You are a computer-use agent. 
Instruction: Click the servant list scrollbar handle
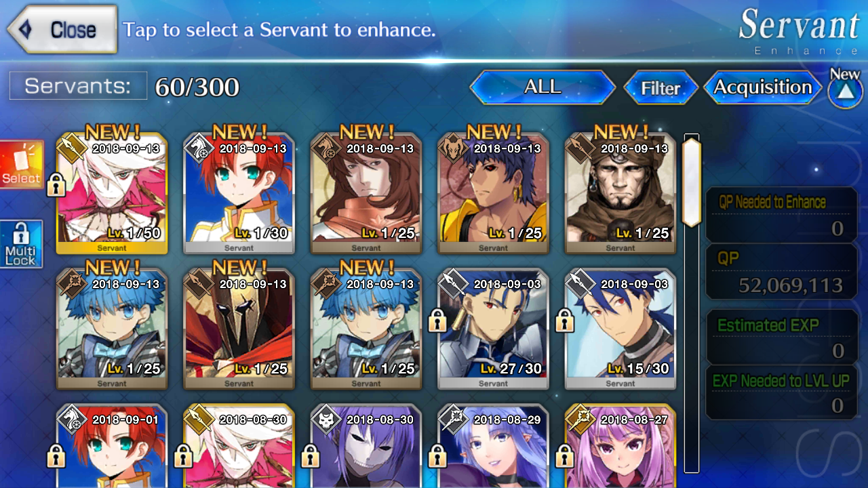[691, 182]
